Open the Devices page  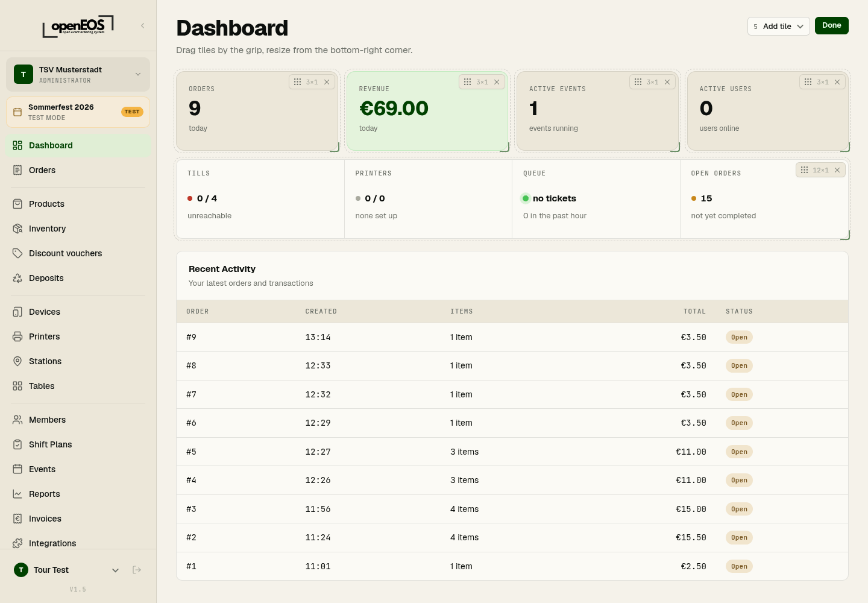78,312
